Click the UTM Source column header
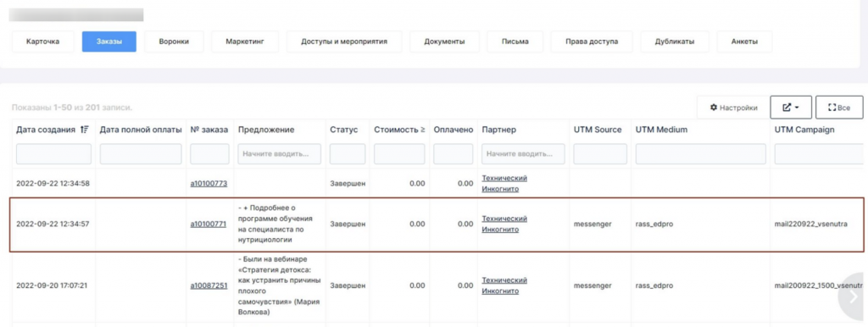The height and width of the screenshot is (327, 868). 598,130
